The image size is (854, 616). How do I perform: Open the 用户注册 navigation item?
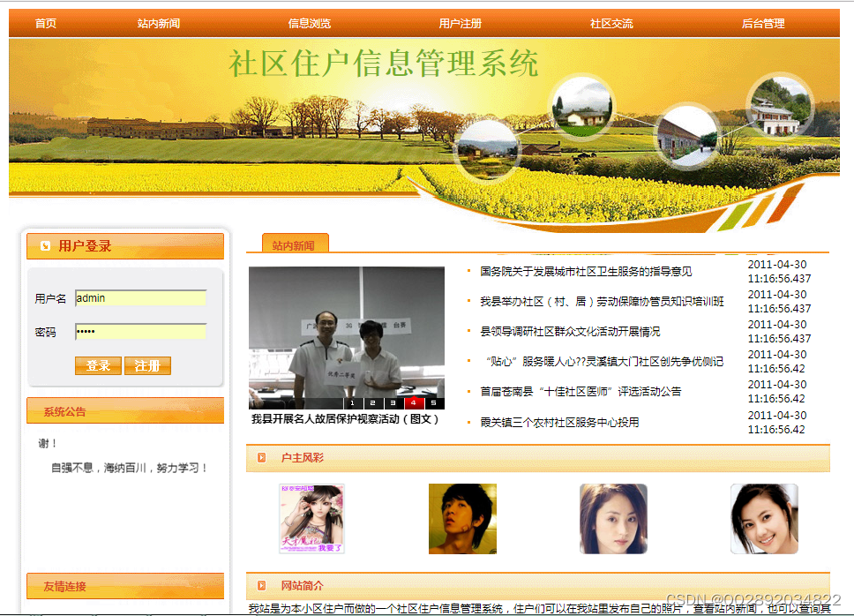(460, 23)
